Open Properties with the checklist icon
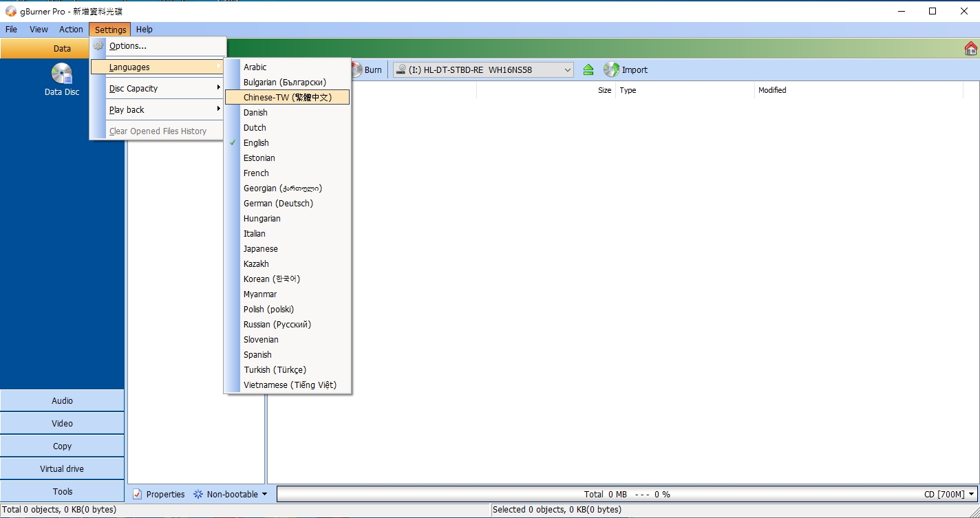Viewport: 980px width, 518px height. pos(138,494)
